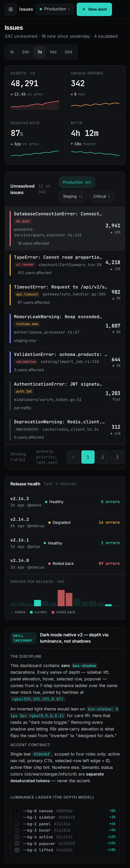Open the DatabaseConnectionError issue
The width and height of the screenshot is (130, 868).
tap(65, 229)
